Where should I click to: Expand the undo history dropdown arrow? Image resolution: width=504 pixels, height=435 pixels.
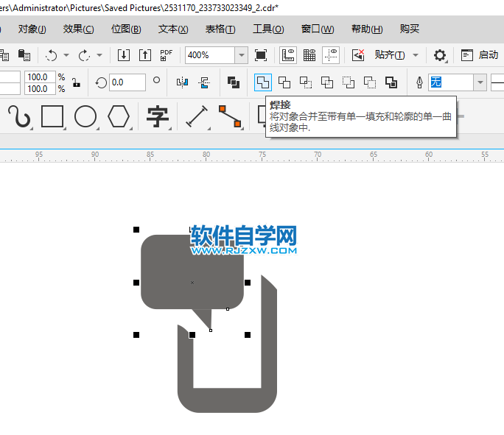[66, 55]
